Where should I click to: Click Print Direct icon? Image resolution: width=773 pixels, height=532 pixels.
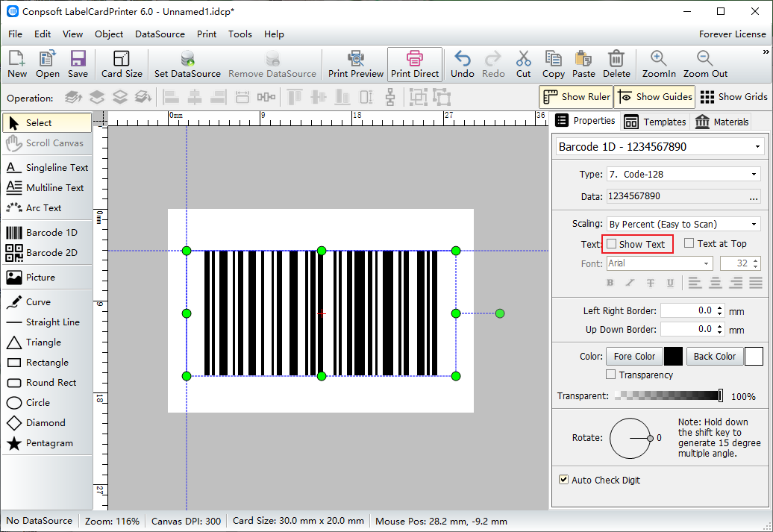[415, 64]
